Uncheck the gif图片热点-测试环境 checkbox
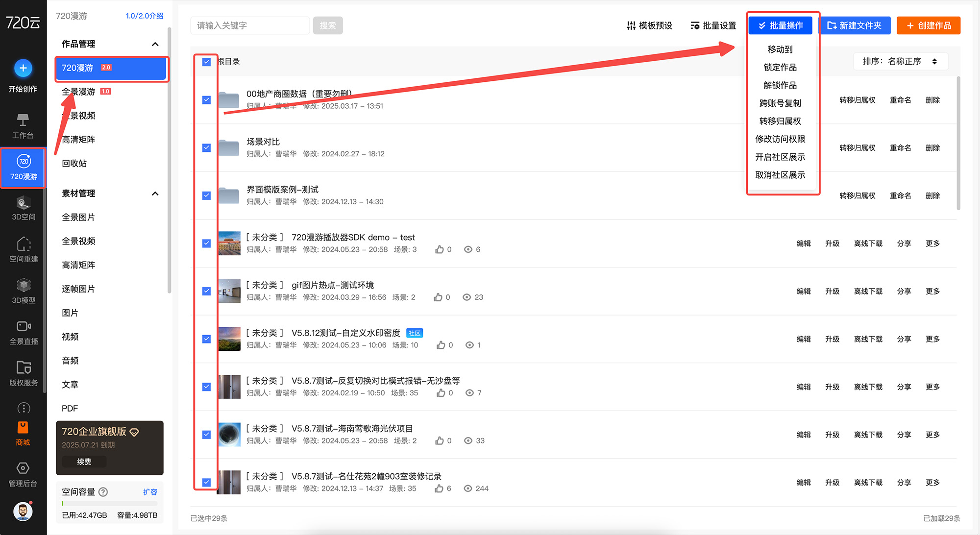 [206, 291]
